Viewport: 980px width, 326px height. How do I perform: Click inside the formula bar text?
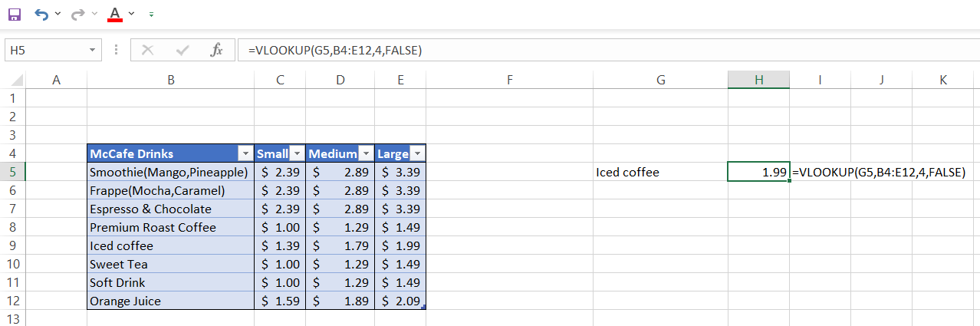click(537, 51)
